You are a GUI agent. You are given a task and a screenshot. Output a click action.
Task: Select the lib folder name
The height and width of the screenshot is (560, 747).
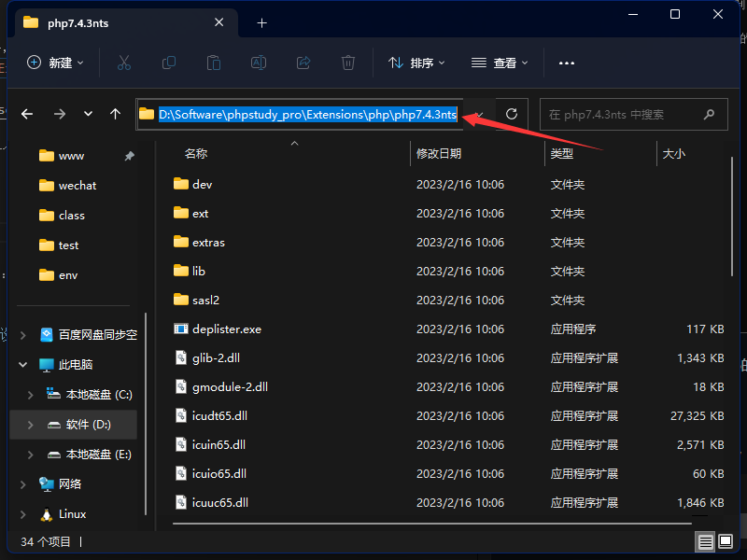(x=199, y=272)
